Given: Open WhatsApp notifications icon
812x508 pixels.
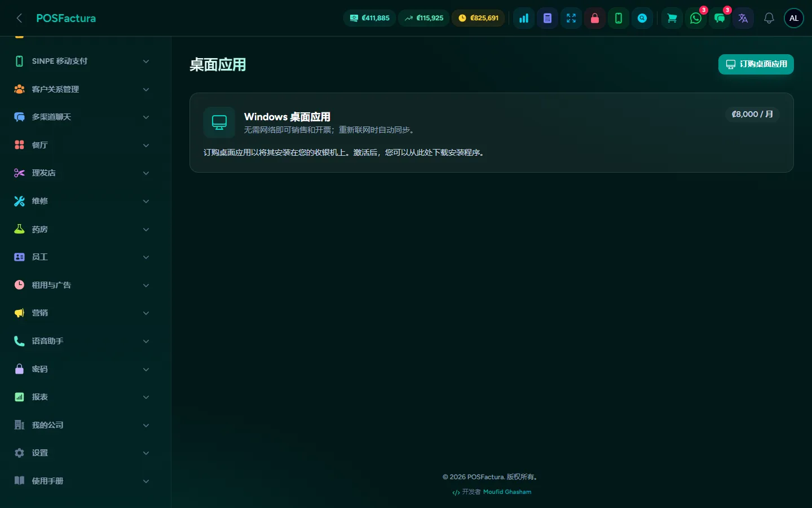Looking at the screenshot, I should [696, 18].
